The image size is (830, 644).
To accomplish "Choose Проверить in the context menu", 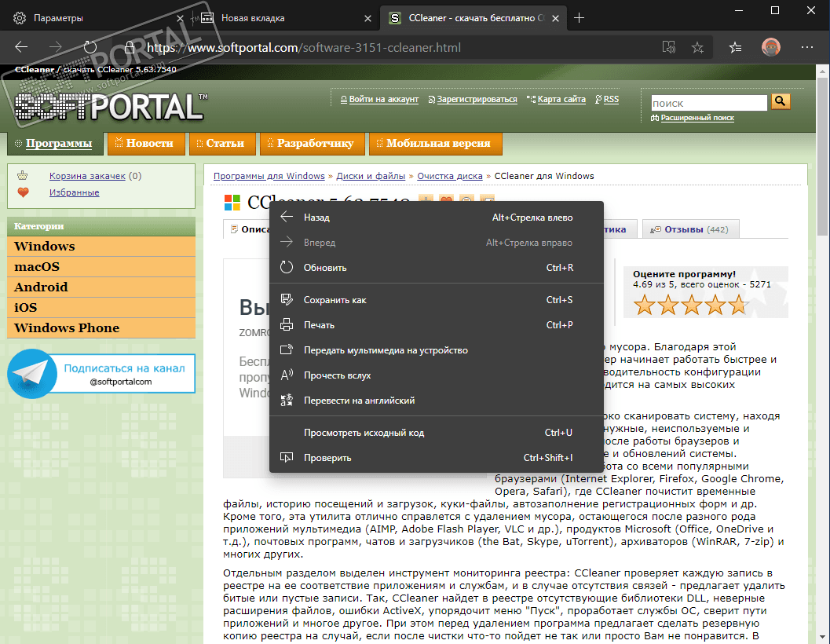I will point(437,458).
